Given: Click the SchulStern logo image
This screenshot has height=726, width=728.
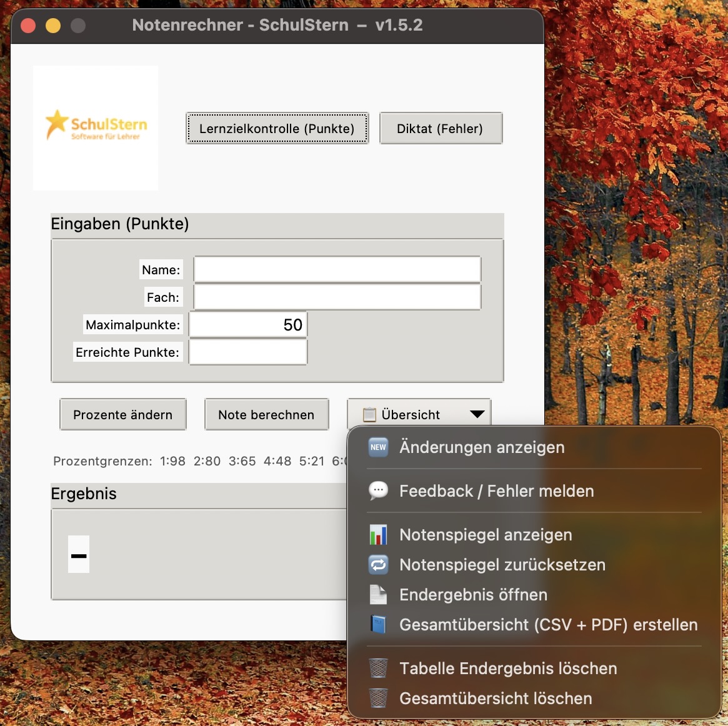Looking at the screenshot, I should click(96, 127).
